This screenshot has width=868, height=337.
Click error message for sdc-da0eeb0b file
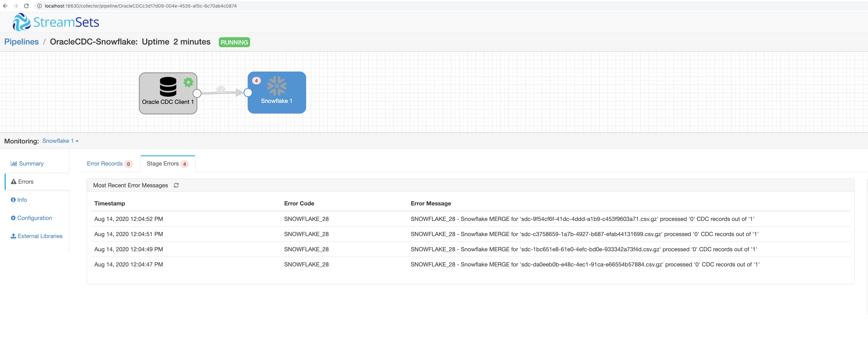click(x=585, y=264)
